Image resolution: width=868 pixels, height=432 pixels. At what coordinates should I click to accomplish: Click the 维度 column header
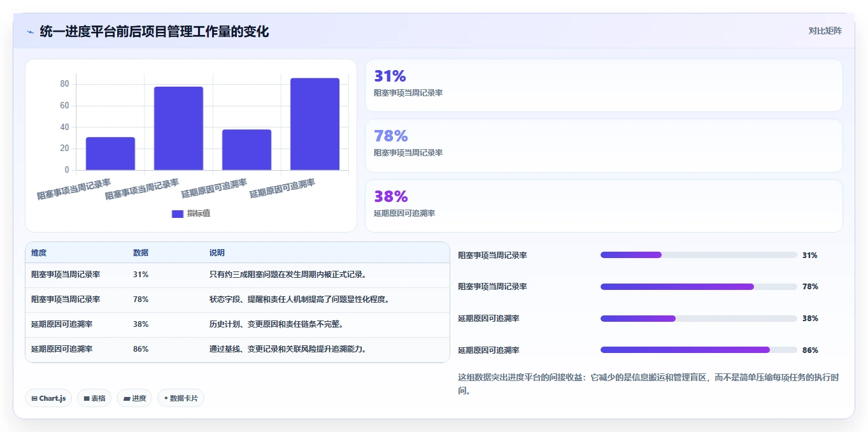click(39, 253)
